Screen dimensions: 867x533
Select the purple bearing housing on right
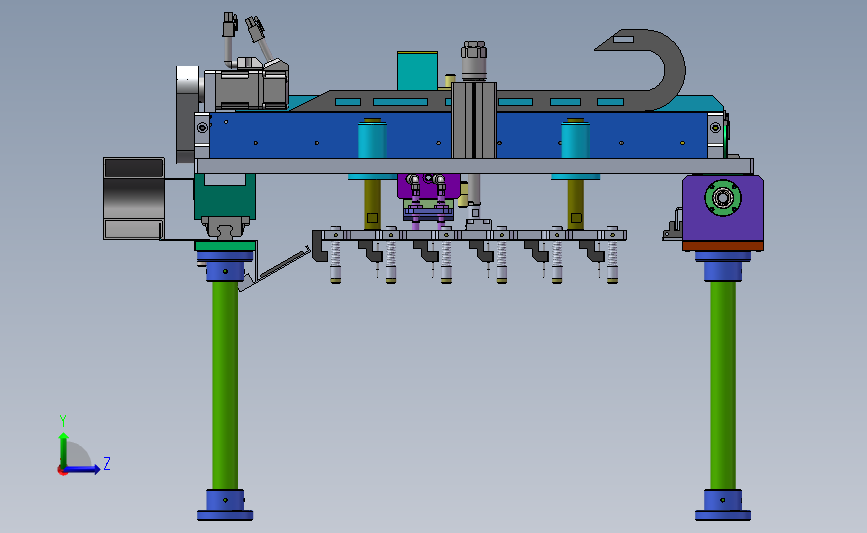(x=723, y=208)
